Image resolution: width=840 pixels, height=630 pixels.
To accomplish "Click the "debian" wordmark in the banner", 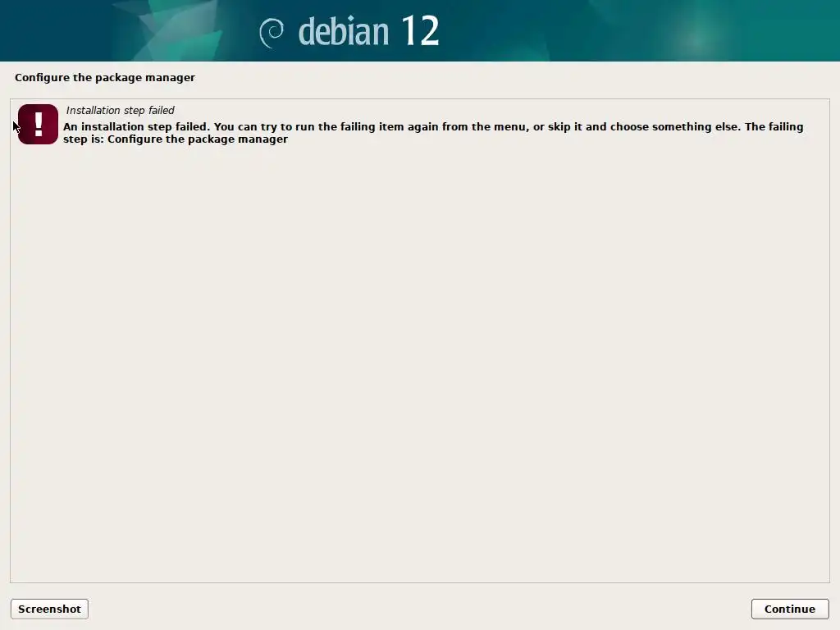I will point(344,31).
